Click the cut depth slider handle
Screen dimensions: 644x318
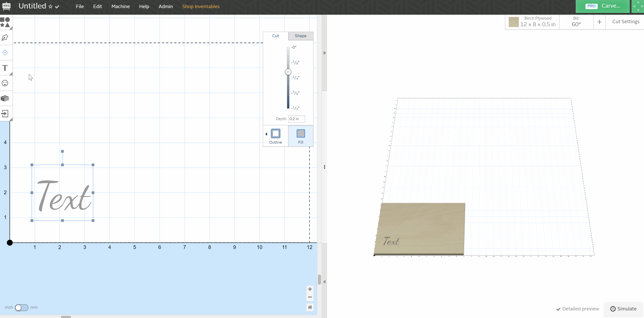coord(288,72)
